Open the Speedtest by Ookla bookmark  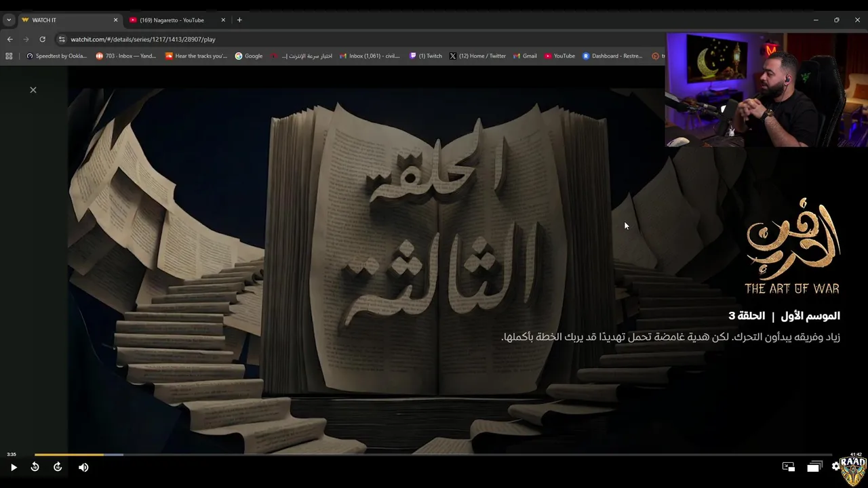56,56
